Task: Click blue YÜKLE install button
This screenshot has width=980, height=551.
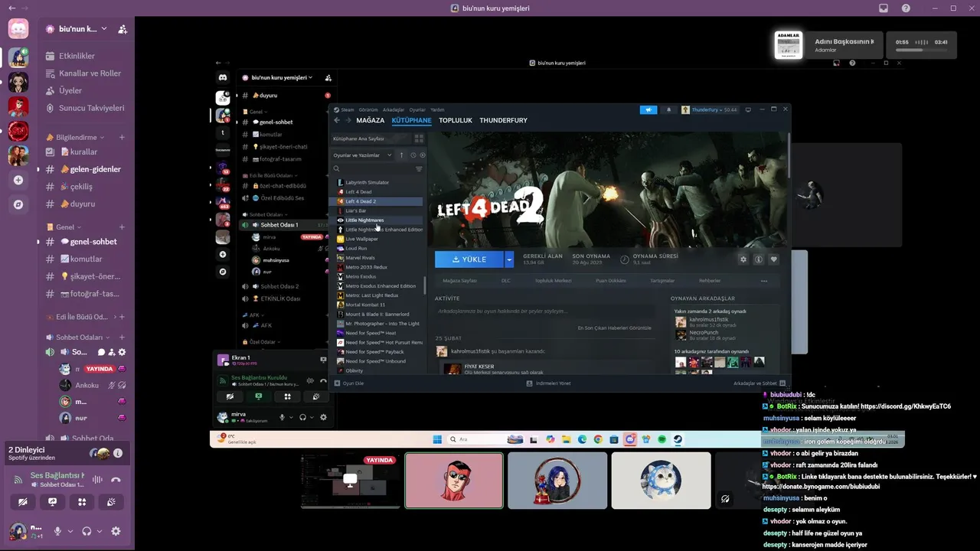Action: 469,259
